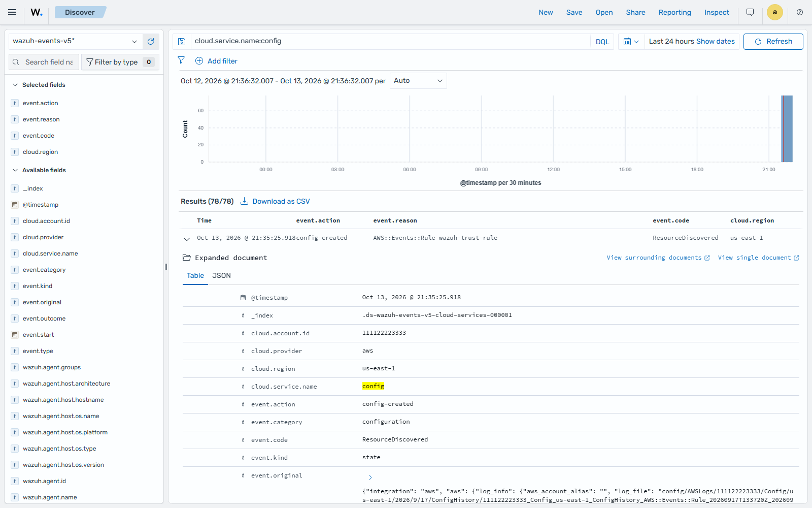Click the Wazuh logo home icon

coord(37,12)
